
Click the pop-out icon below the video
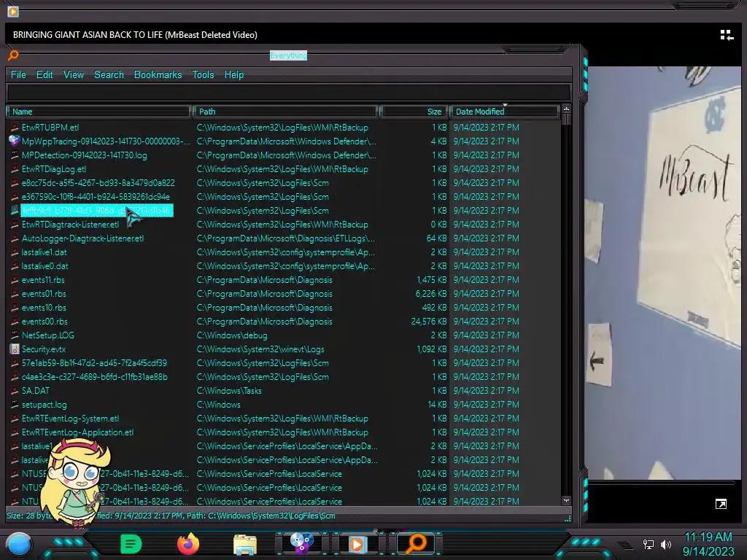(x=721, y=505)
